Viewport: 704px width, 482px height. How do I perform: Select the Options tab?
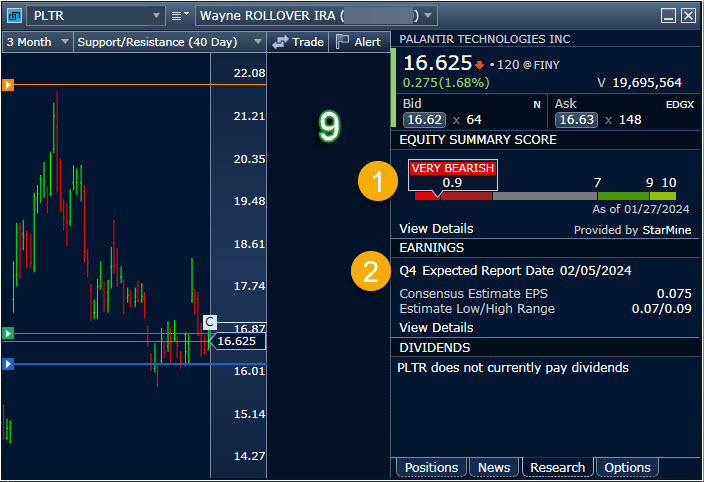tap(627, 467)
